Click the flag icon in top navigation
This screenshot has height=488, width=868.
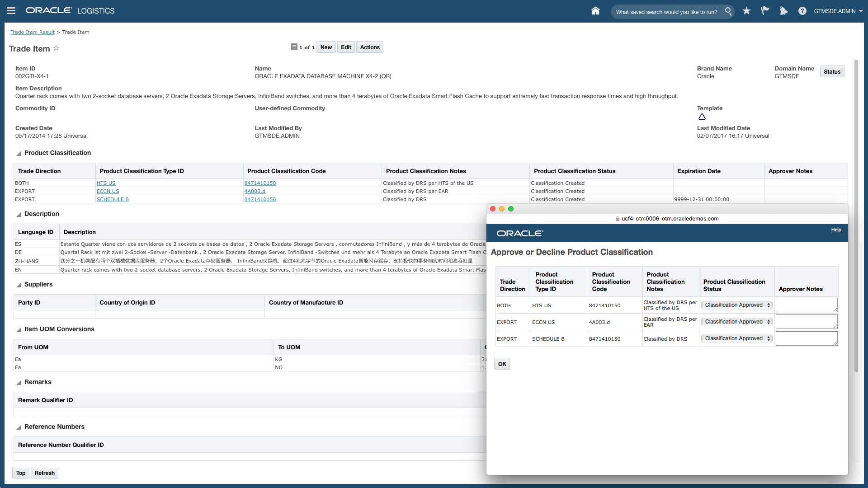[x=765, y=11]
